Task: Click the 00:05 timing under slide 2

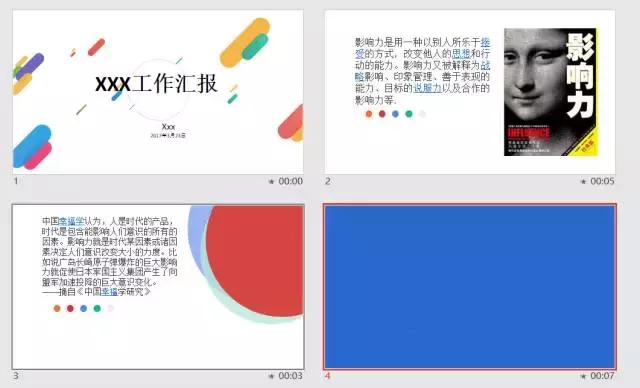Action: [602, 181]
